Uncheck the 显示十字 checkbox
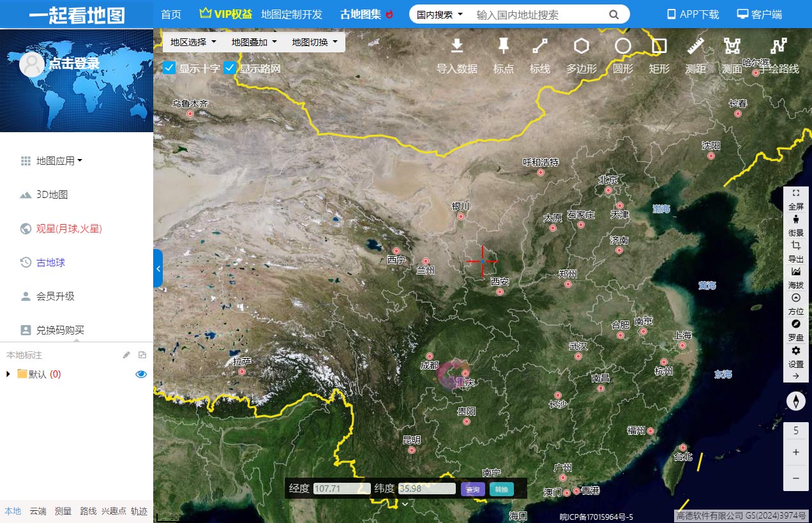Screen dimensions: 812x523 170,68
